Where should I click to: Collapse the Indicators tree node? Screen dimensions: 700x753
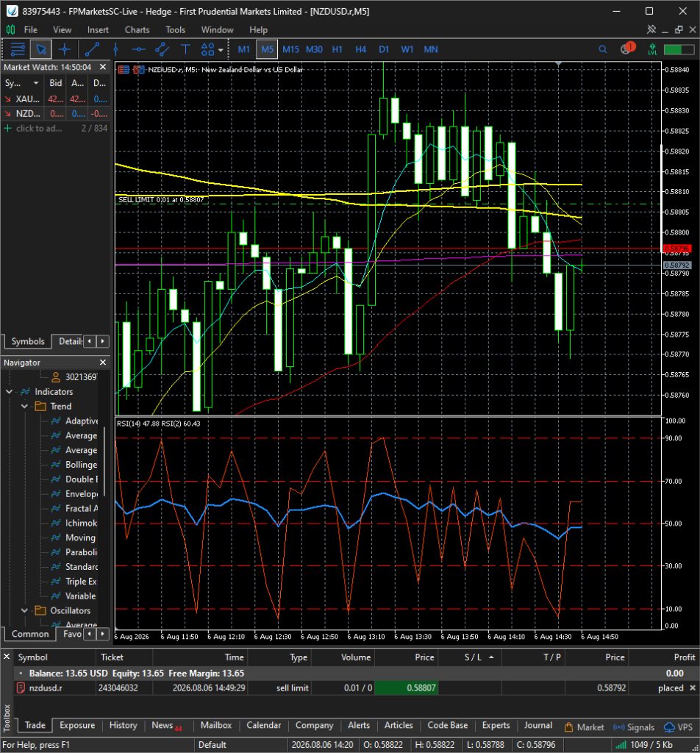(9, 392)
